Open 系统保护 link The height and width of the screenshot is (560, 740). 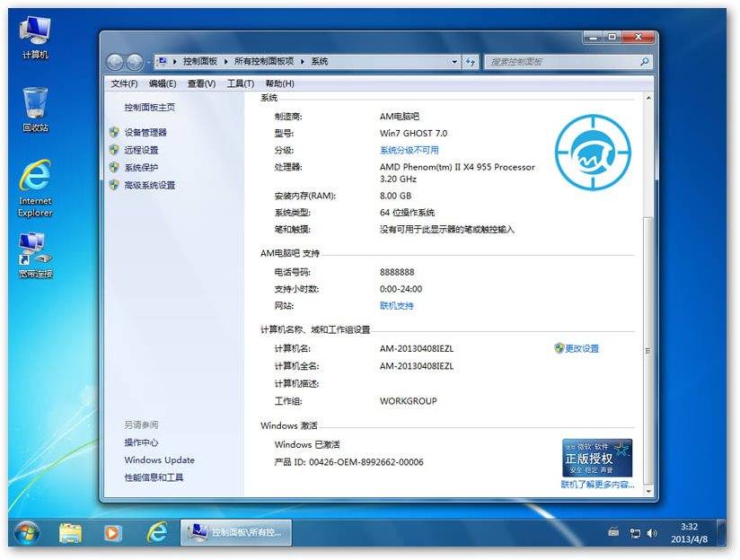pos(141,168)
